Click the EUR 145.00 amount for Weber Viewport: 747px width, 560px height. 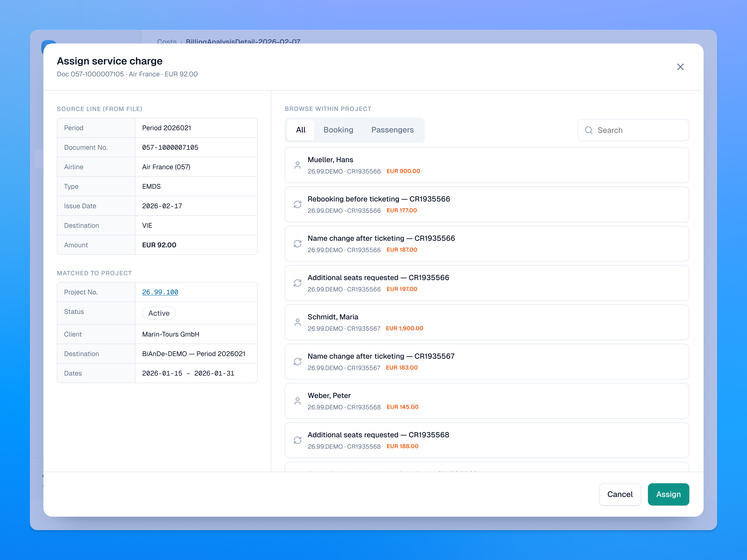pos(402,407)
